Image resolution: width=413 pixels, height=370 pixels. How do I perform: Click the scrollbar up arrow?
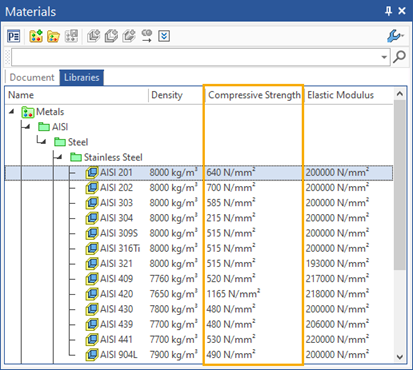400,94
